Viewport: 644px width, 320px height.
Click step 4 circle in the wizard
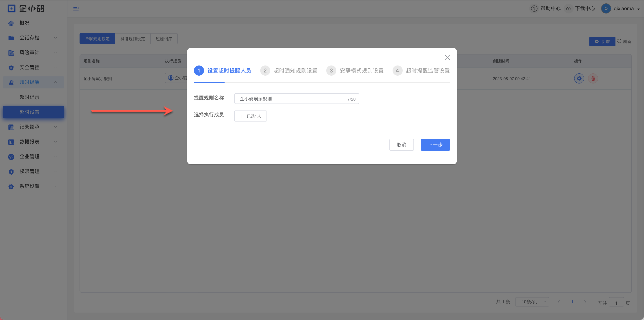397,71
